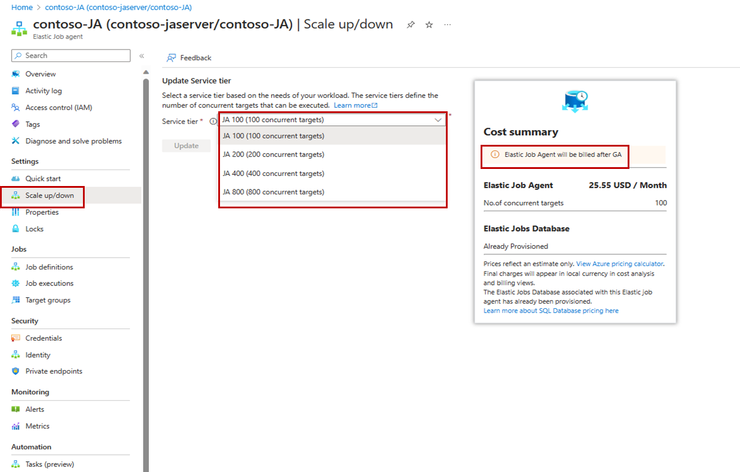The width and height of the screenshot is (740, 472).
Task: Click the Job definitions icon
Action: (x=16, y=267)
